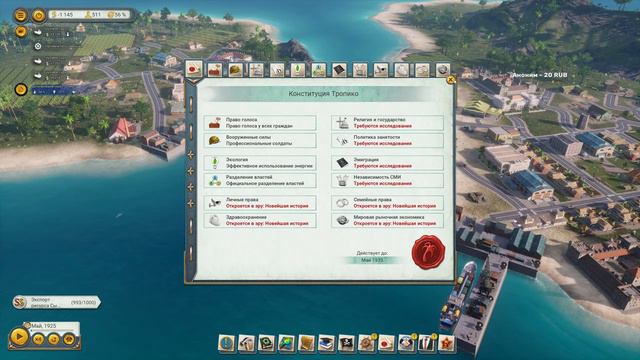This screenshot has height=360, width=640.
Task: Click the first speed button next to play
Action: (x=38, y=339)
